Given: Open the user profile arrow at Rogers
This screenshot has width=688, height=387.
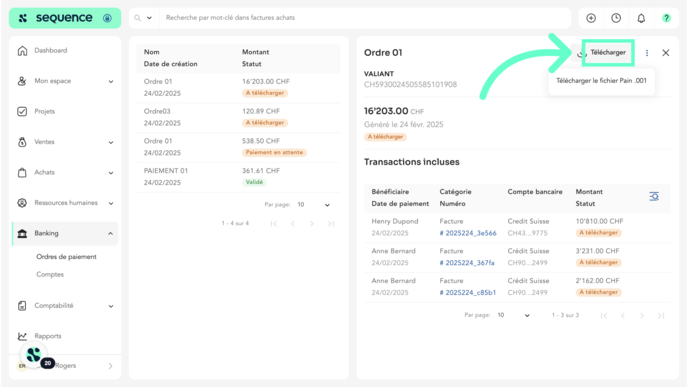Looking at the screenshot, I should point(110,366).
